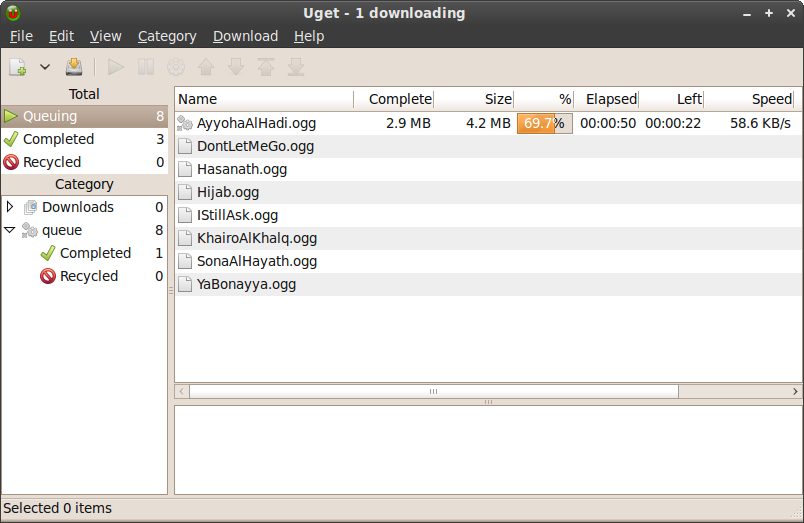Click the Selected 0 items status text
The image size is (804, 523).
tap(57, 508)
